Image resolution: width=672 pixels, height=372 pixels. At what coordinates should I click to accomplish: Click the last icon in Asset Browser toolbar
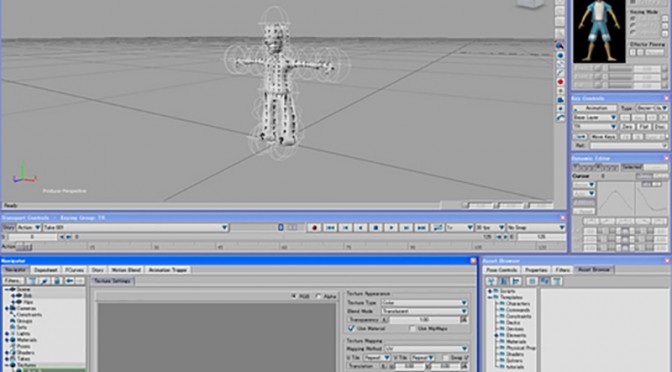coord(556,281)
